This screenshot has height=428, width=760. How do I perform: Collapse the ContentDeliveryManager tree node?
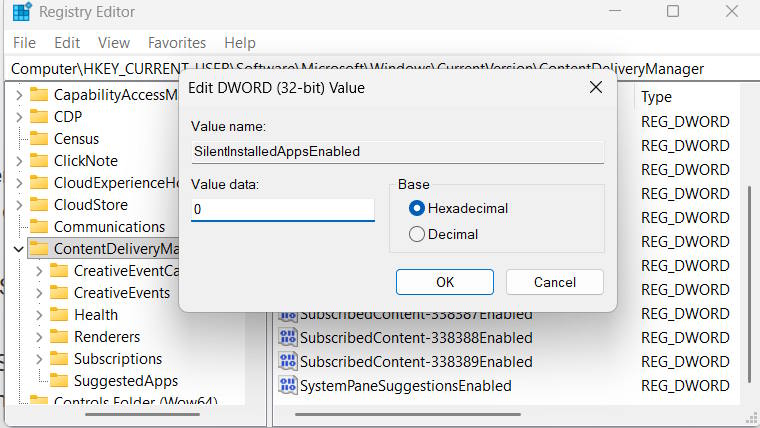pos(18,249)
